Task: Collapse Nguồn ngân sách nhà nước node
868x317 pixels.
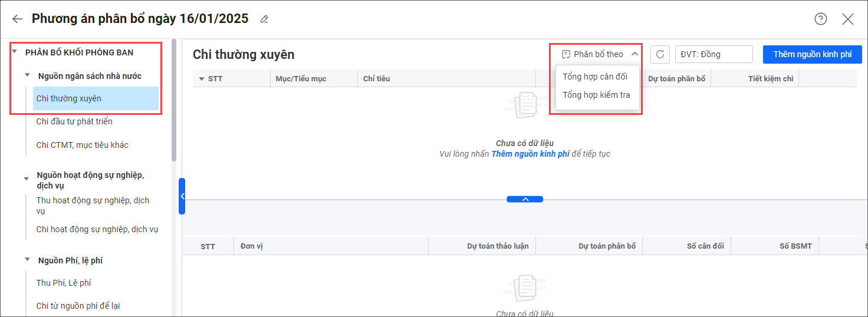Action: coord(27,76)
